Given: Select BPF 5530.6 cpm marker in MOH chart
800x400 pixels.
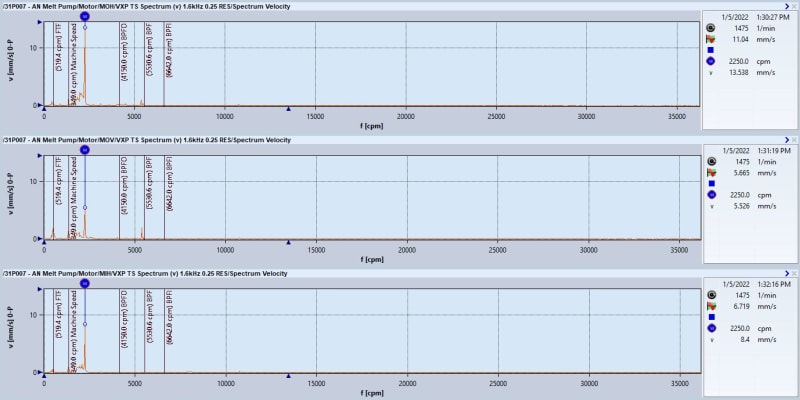Looking at the screenshot, I should [x=149, y=50].
